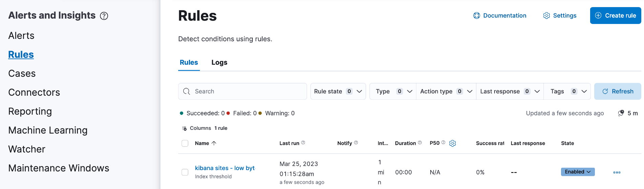
Task: Open the Action type filter dropdown
Action: coord(446,91)
